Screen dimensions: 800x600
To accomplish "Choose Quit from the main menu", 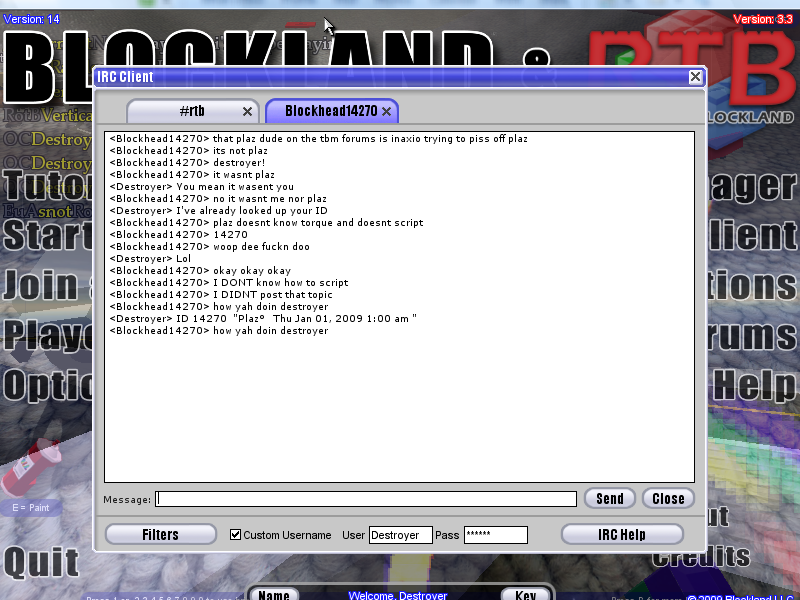I will [x=41, y=562].
